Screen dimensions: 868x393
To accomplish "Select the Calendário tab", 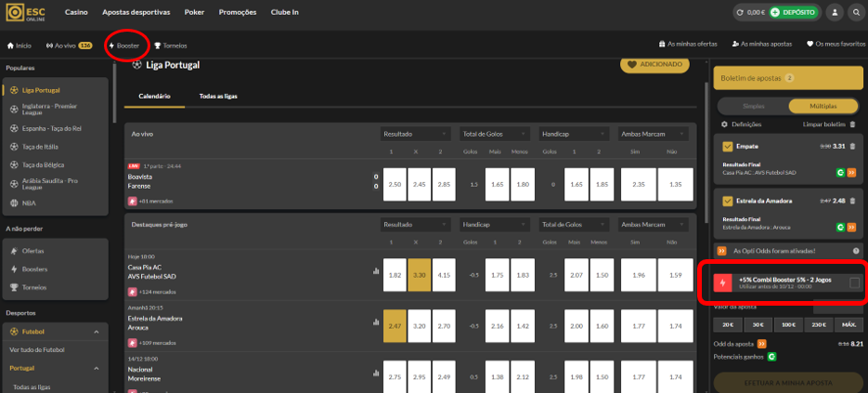I will (154, 96).
